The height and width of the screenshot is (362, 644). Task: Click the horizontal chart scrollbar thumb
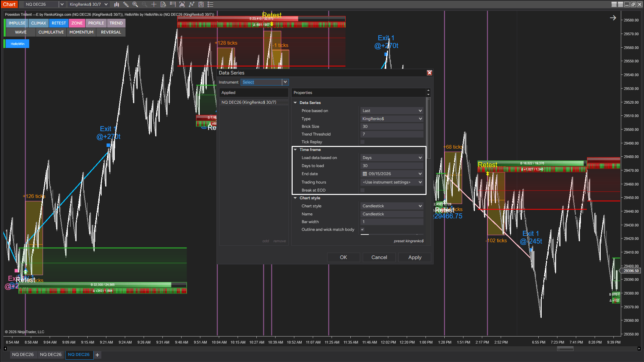coord(565,349)
